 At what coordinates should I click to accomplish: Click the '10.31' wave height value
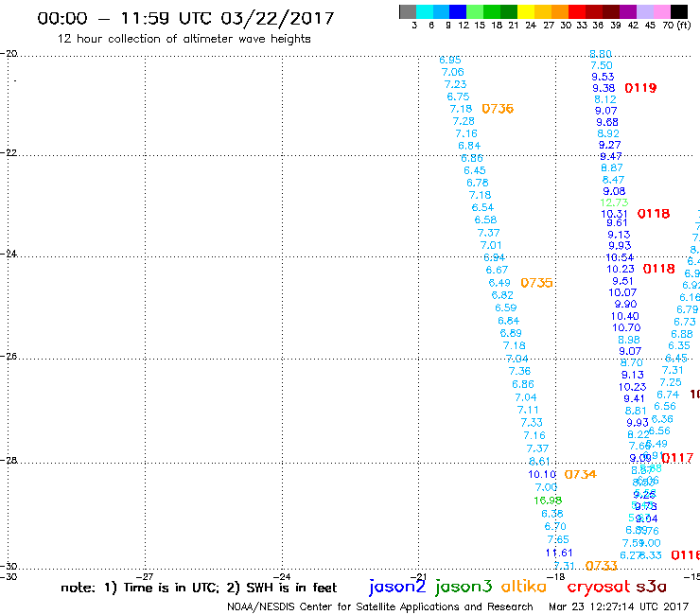click(x=614, y=214)
